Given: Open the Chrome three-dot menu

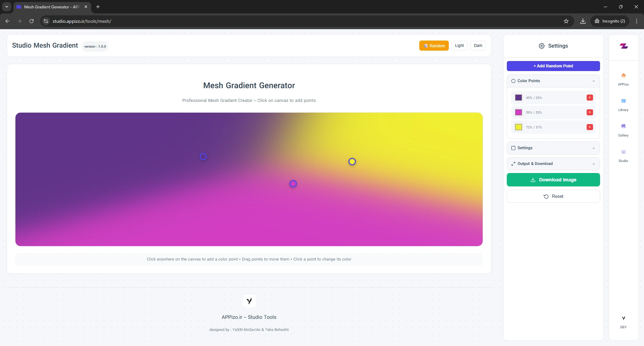Looking at the screenshot, I should pyautogui.click(x=637, y=21).
